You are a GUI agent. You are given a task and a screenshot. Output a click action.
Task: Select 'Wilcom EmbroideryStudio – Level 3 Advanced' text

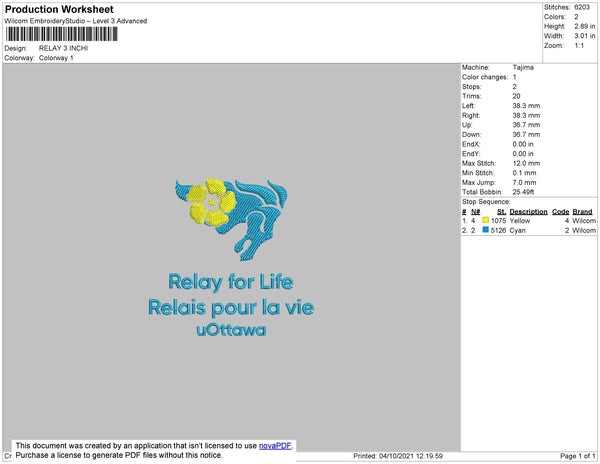pos(76,21)
